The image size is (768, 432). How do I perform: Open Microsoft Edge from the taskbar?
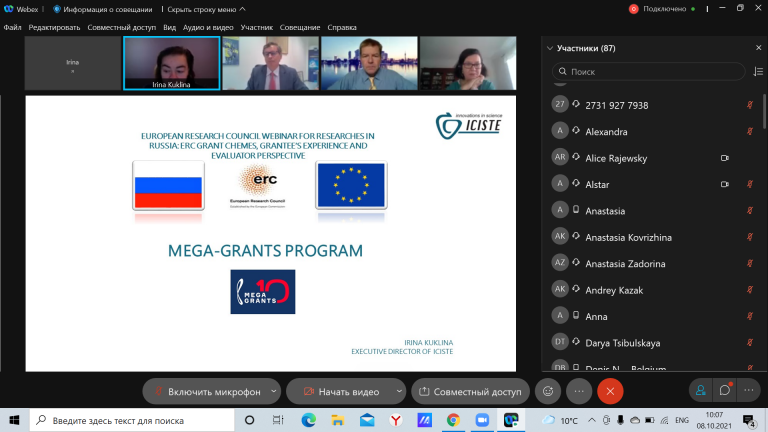309,420
